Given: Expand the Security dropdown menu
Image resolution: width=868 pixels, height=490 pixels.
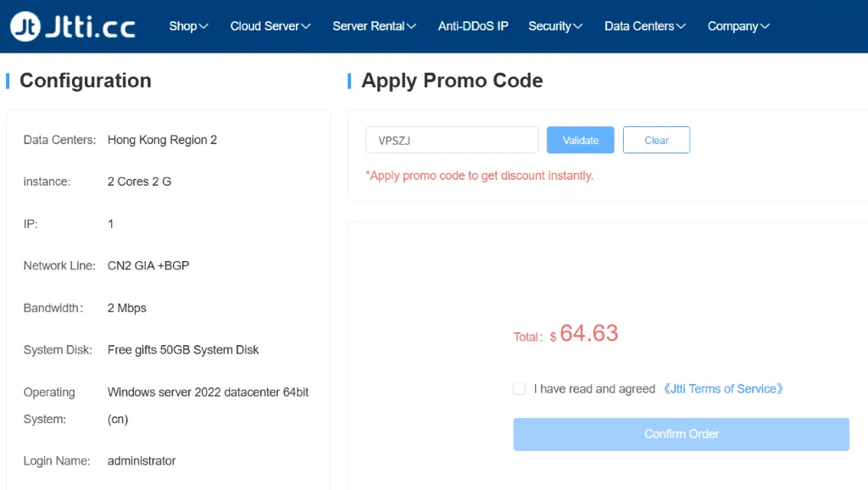Looking at the screenshot, I should coord(549,26).
